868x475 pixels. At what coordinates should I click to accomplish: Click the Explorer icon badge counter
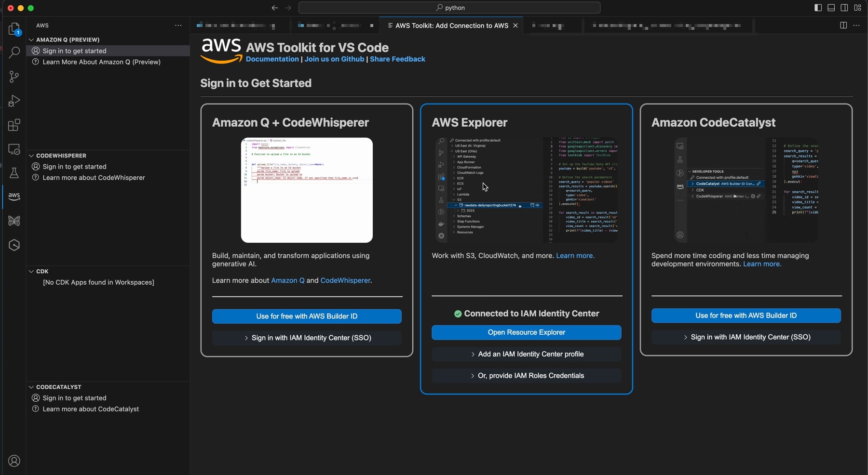pyautogui.click(x=18, y=32)
